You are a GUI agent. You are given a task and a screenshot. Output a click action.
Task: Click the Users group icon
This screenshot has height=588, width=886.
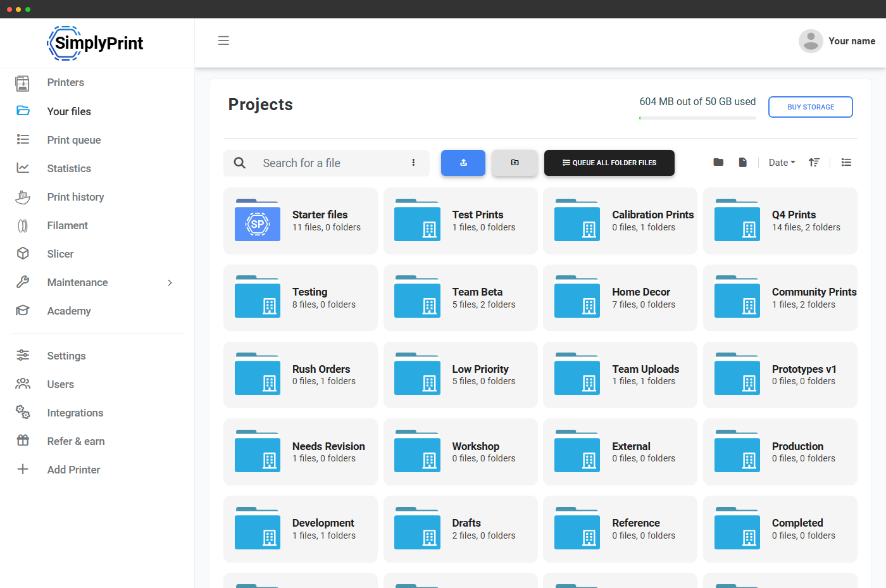23,384
